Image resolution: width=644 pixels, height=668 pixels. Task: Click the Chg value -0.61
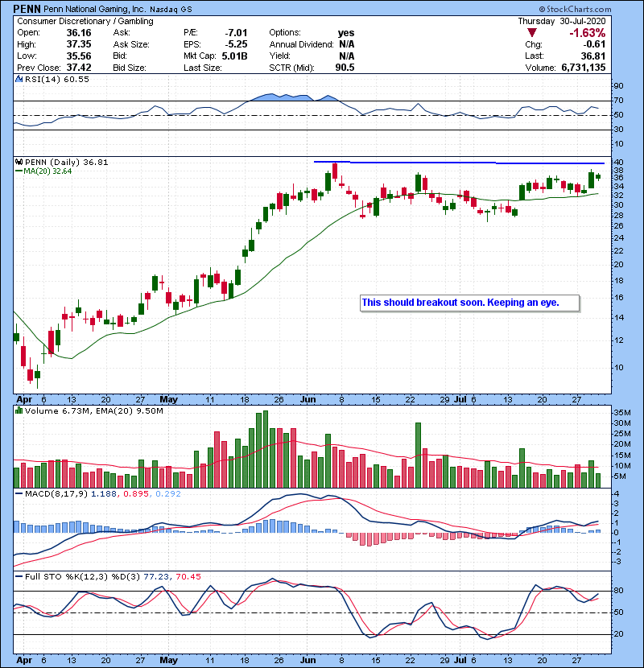[x=594, y=44]
